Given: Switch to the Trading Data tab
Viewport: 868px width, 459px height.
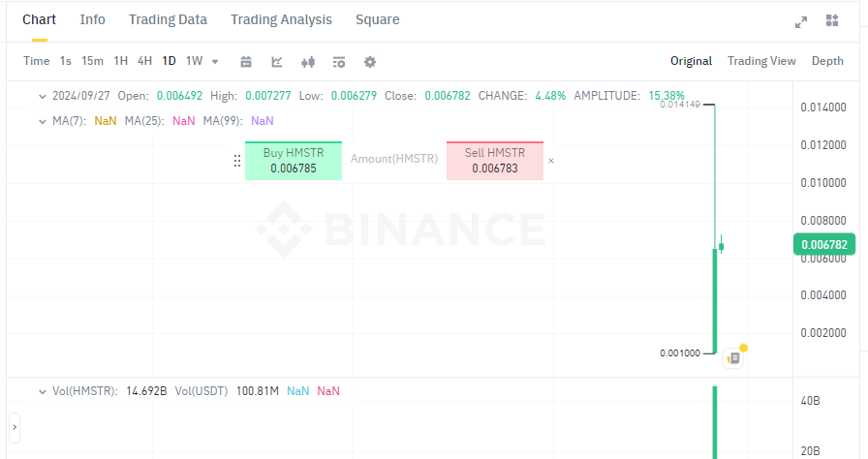Looking at the screenshot, I should pyautogui.click(x=168, y=19).
